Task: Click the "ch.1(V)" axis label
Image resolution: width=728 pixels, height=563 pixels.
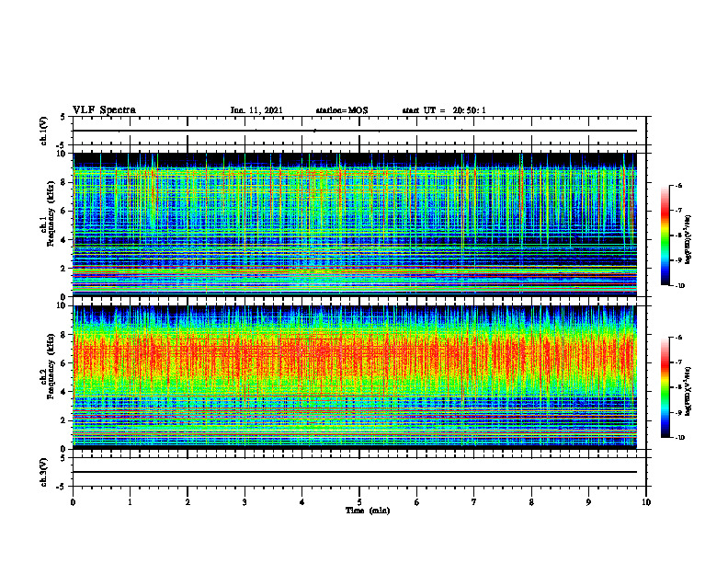Action: pos(44,131)
